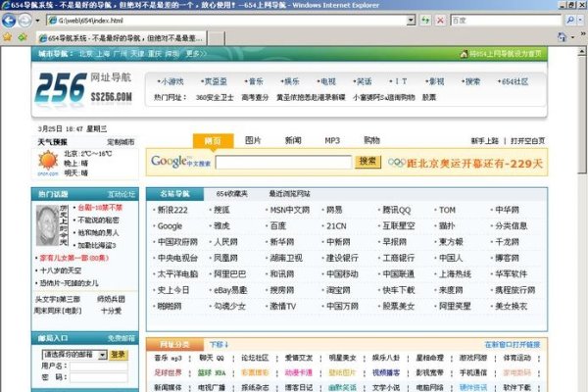588x392 pixels.
Task: Click the 免费邮箱 link
Action: point(122,338)
